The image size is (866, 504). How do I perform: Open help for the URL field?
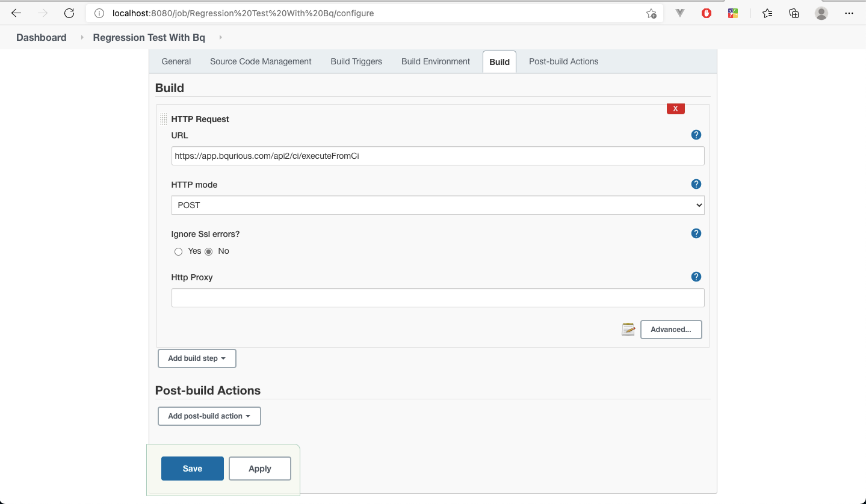pyautogui.click(x=696, y=135)
